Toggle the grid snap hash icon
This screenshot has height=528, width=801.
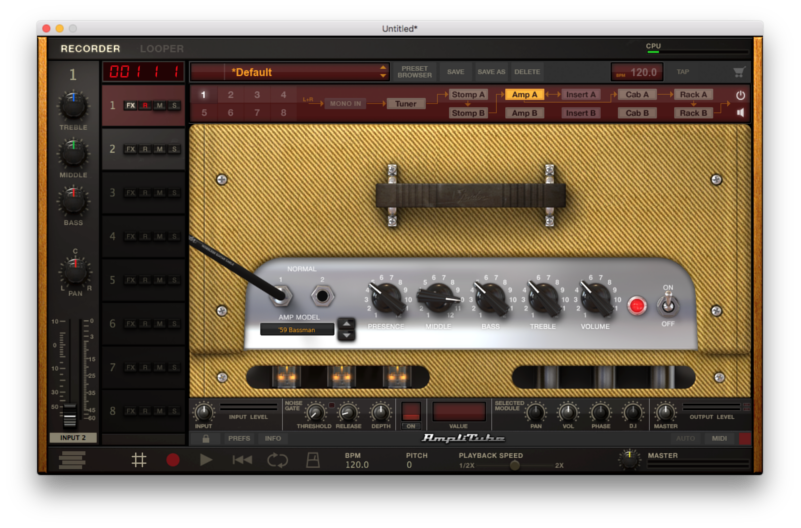coord(139,460)
